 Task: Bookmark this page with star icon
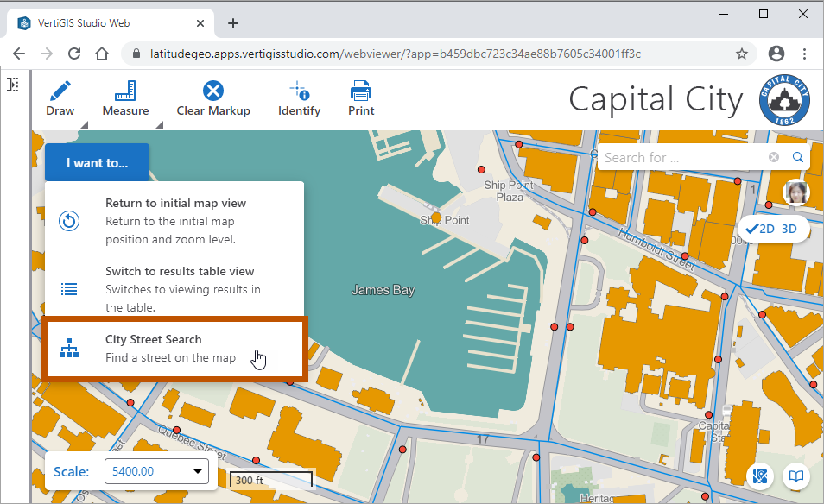741,54
